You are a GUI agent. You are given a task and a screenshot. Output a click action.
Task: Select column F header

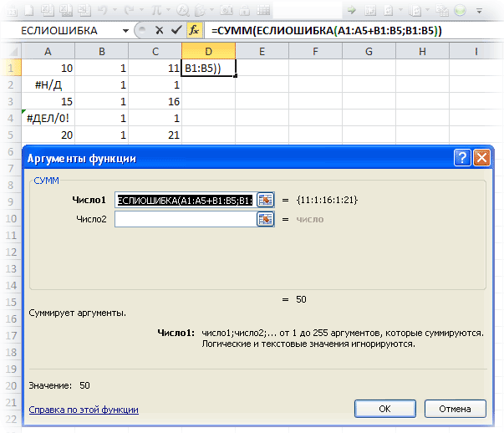315,51
